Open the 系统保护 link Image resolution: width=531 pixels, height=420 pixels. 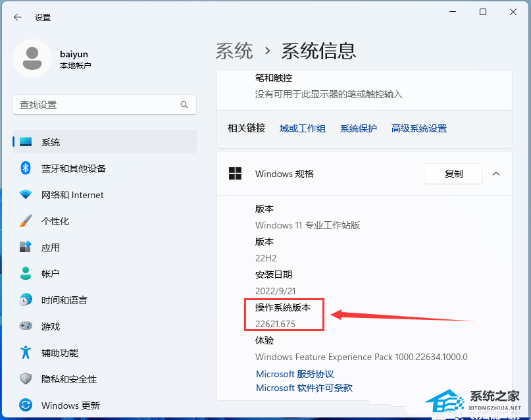(x=359, y=128)
